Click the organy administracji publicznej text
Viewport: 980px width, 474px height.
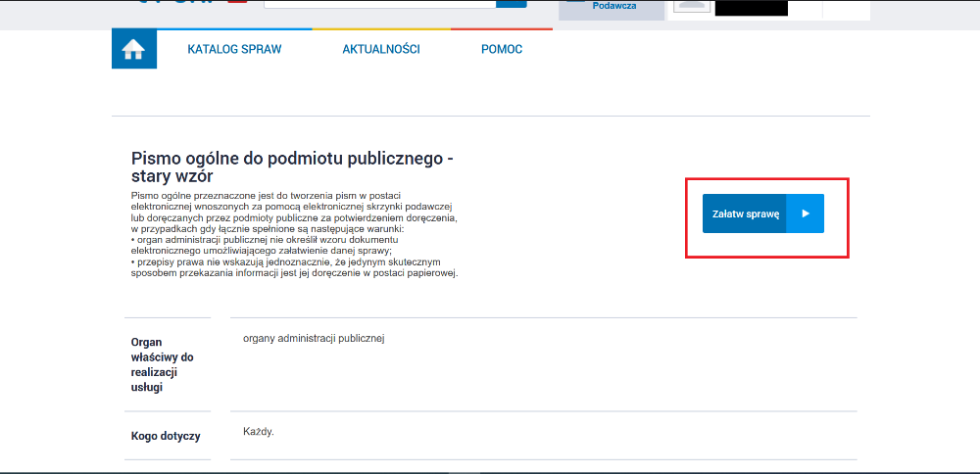pyautogui.click(x=315, y=338)
